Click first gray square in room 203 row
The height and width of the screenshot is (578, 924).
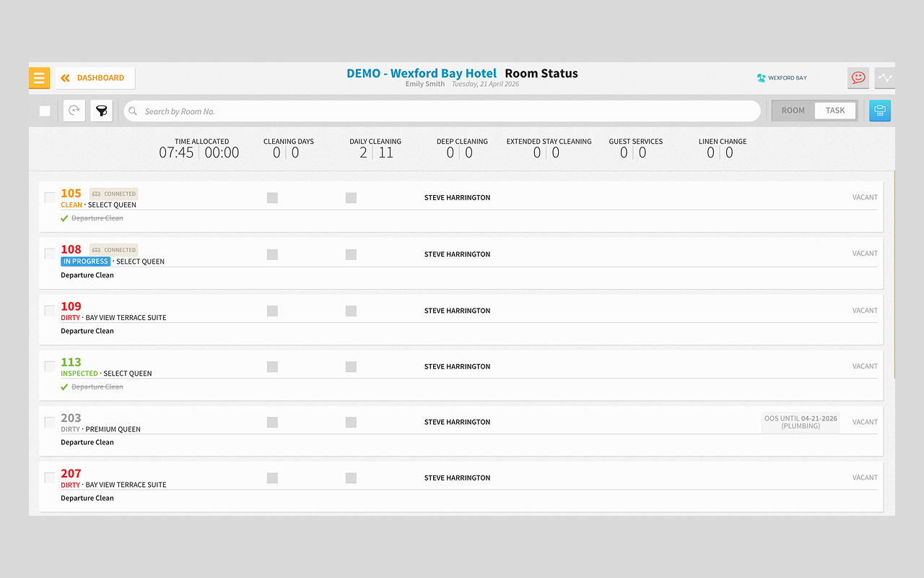(x=272, y=422)
